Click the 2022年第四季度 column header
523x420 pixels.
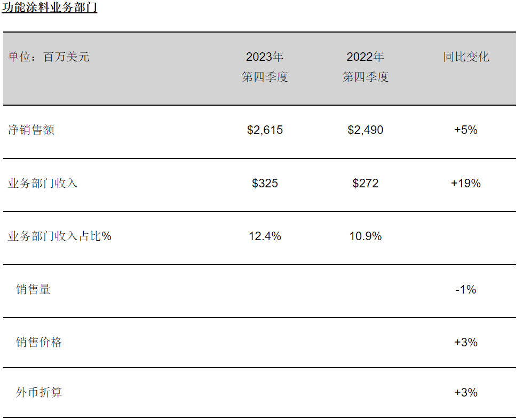pyautogui.click(x=365, y=67)
